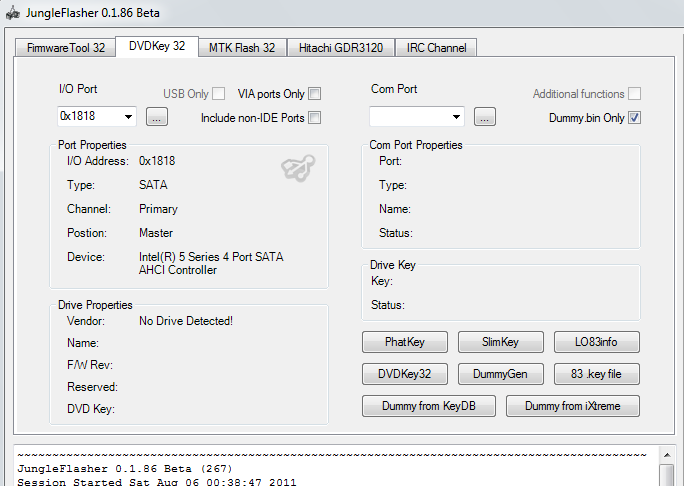Run the DVDKey32 button
This screenshot has height=486, width=684.
404,374
